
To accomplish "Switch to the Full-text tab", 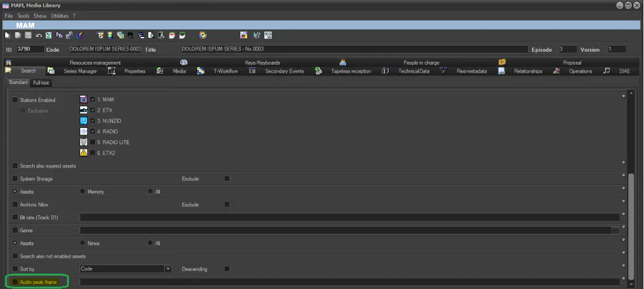I will [41, 83].
